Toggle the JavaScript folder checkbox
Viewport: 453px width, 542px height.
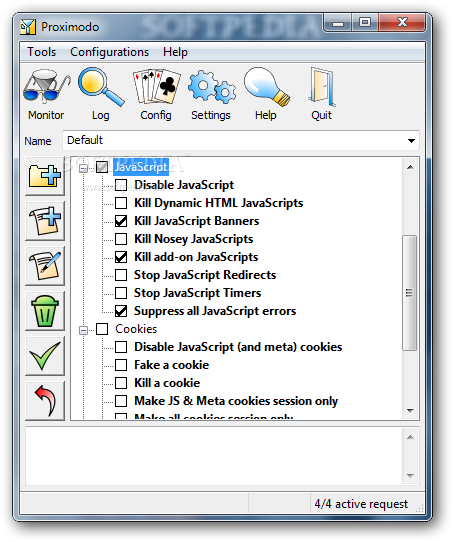point(102,167)
